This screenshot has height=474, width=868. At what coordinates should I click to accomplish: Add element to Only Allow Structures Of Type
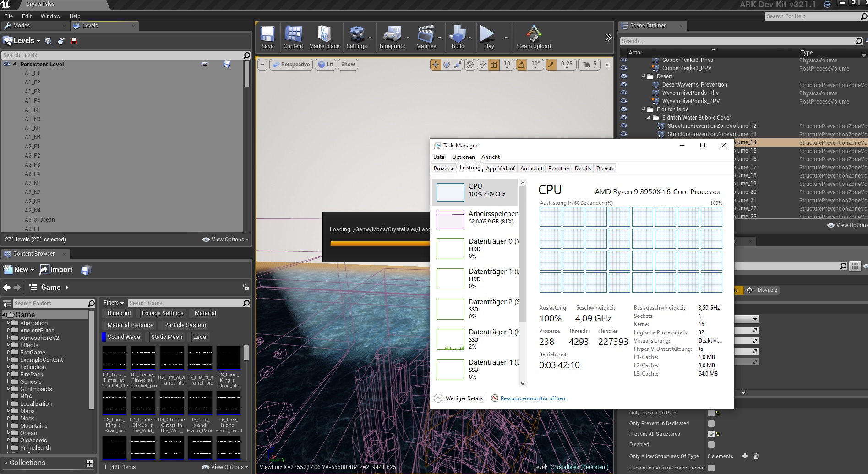point(745,456)
